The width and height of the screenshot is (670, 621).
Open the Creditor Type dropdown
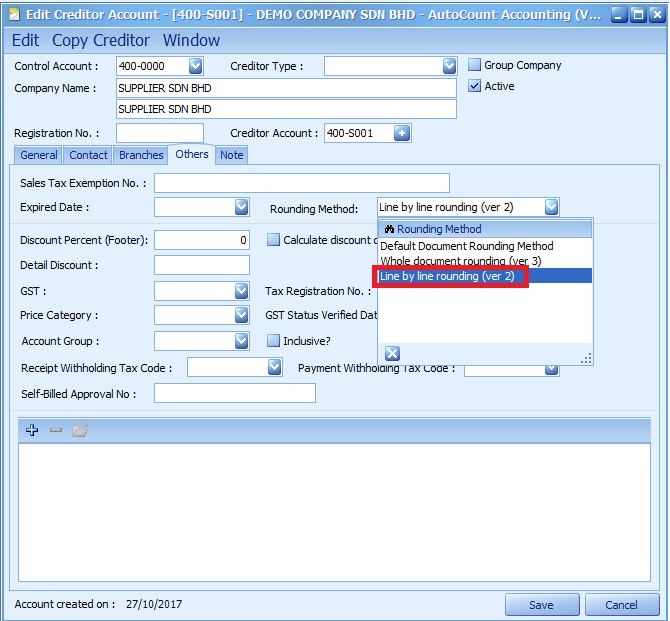coord(449,66)
